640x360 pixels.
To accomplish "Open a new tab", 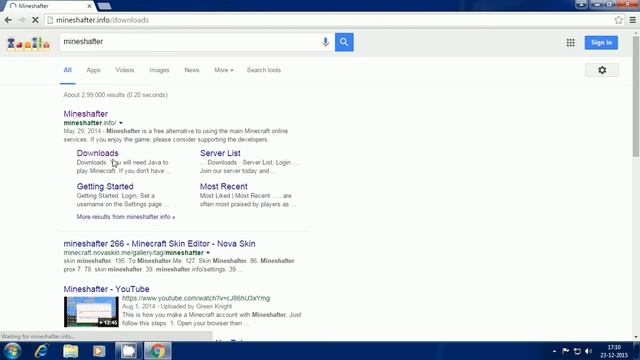I will (104, 6).
